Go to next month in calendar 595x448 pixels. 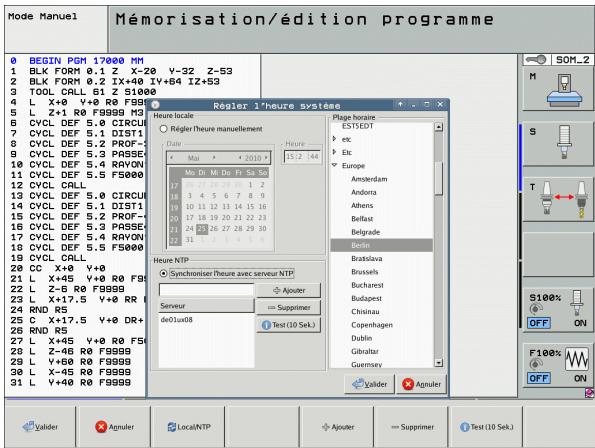tap(214, 157)
